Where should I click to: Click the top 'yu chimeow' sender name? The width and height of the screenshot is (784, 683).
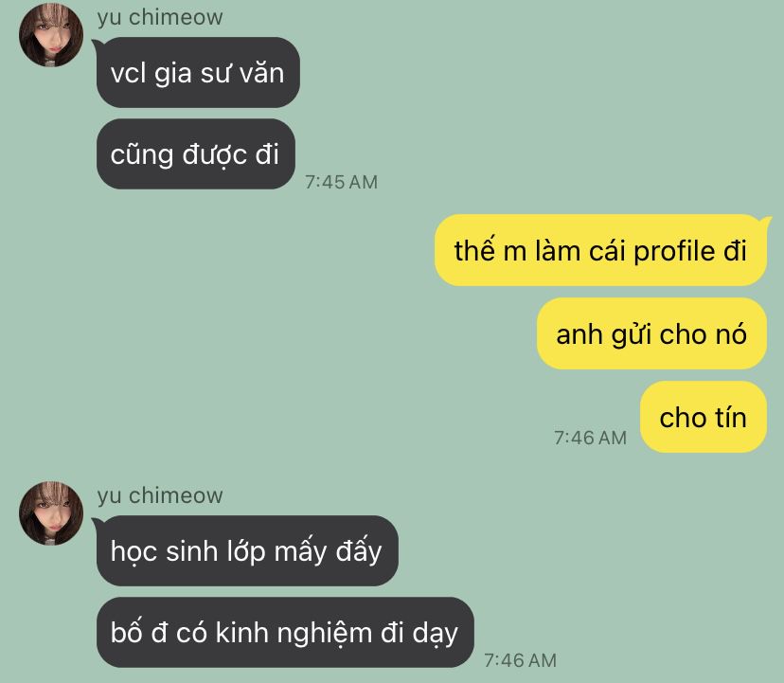[160, 17]
